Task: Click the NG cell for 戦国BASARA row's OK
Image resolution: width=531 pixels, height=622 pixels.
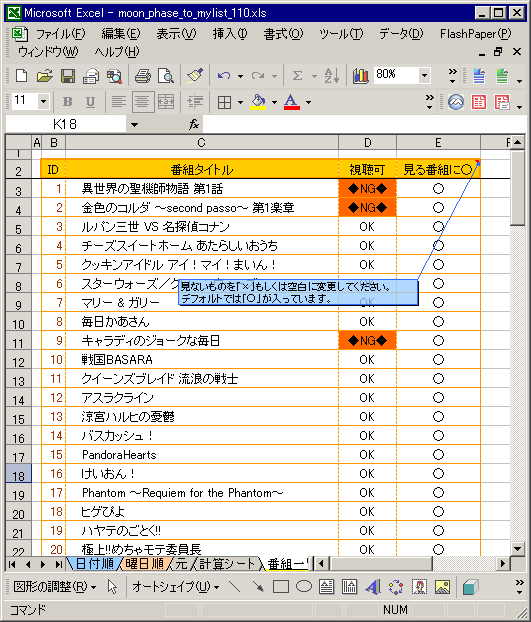Action: pos(367,360)
